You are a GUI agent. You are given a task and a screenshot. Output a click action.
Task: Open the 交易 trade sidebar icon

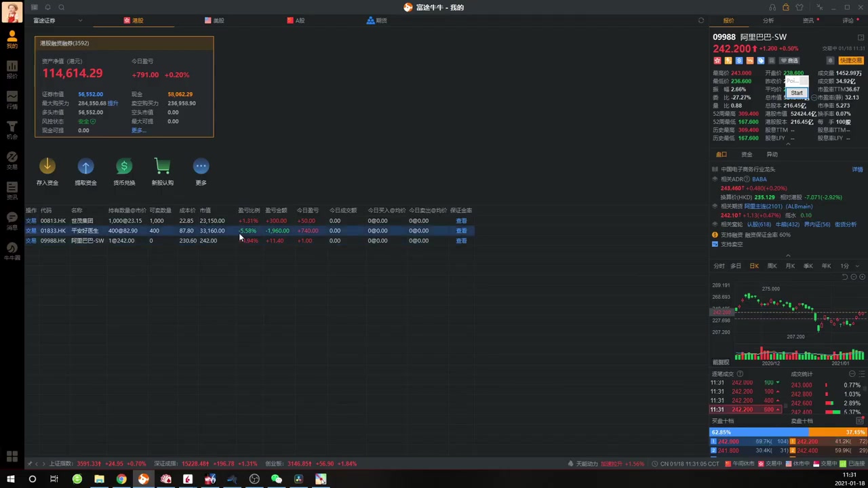[x=12, y=160]
